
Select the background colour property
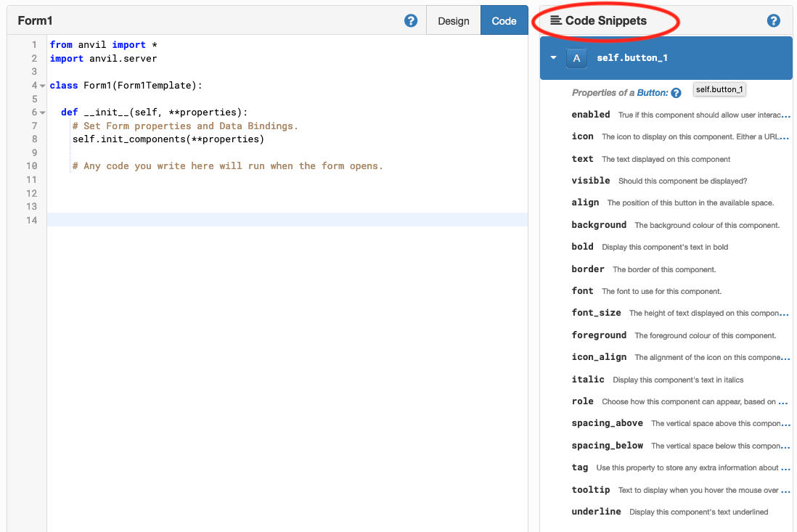coord(599,224)
